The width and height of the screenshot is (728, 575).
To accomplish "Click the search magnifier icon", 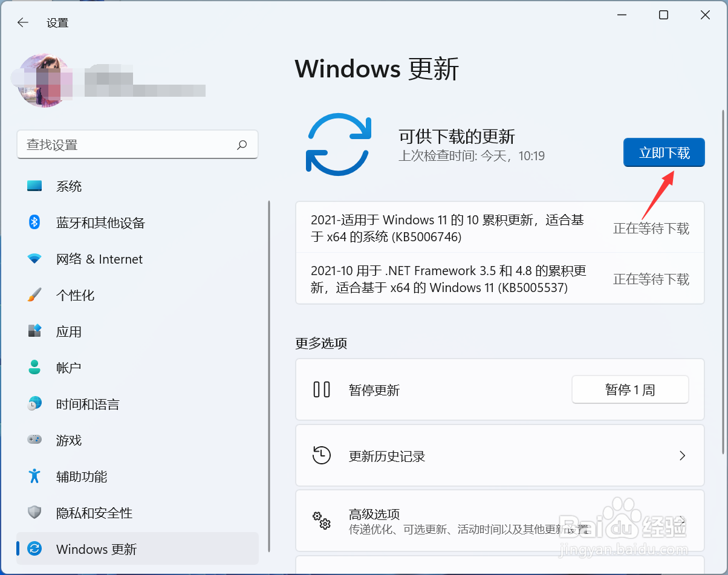I will 242,145.
